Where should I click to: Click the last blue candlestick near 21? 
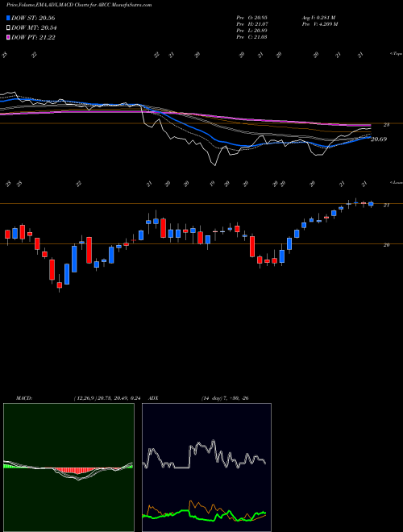pos(371,204)
